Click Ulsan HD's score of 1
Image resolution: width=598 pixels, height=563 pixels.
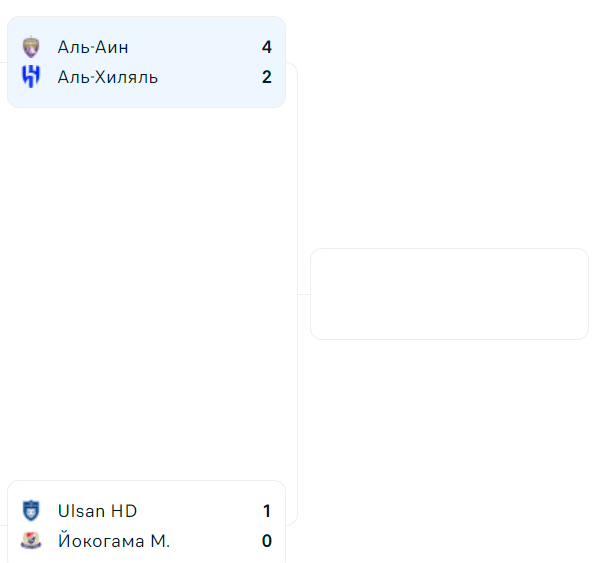[267, 511]
